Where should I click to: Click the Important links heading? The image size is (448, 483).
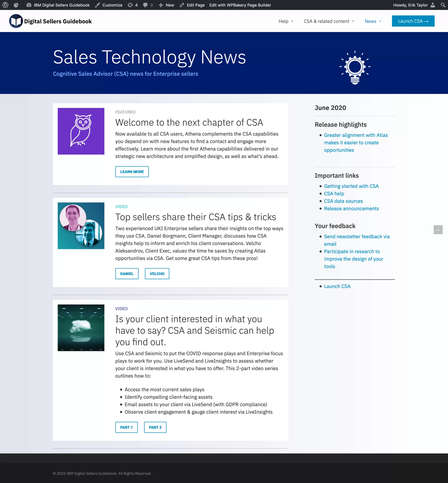(337, 175)
